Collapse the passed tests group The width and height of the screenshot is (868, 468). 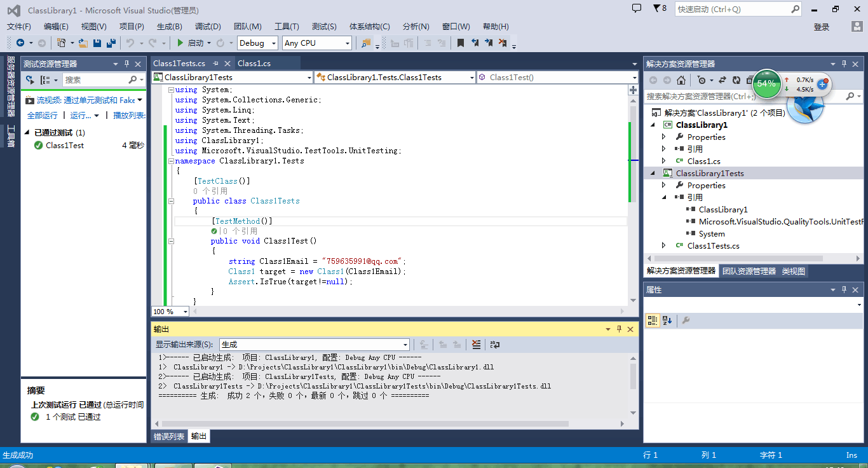[27, 133]
